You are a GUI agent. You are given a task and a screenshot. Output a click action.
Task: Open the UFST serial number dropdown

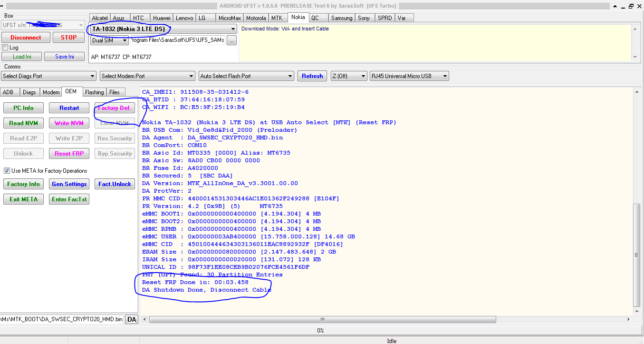pos(43,25)
